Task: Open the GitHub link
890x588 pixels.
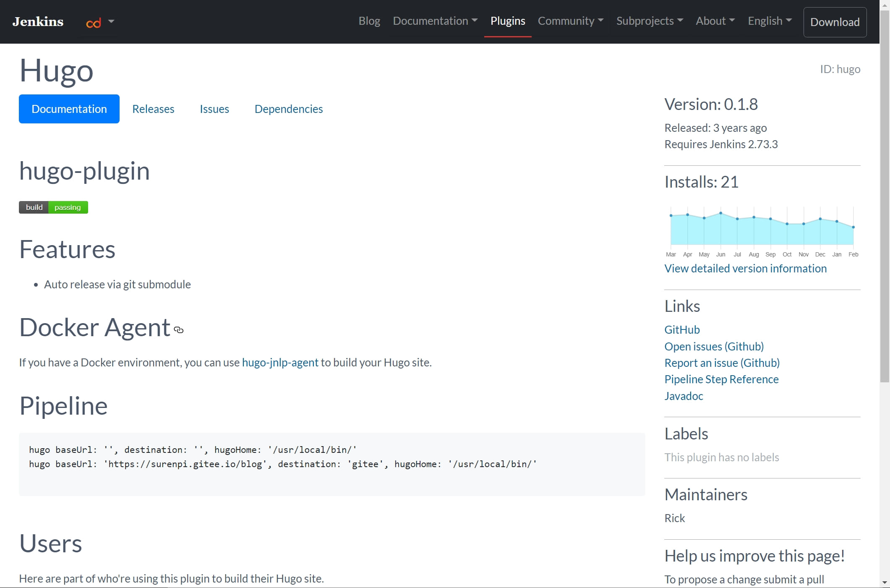Action: point(682,329)
